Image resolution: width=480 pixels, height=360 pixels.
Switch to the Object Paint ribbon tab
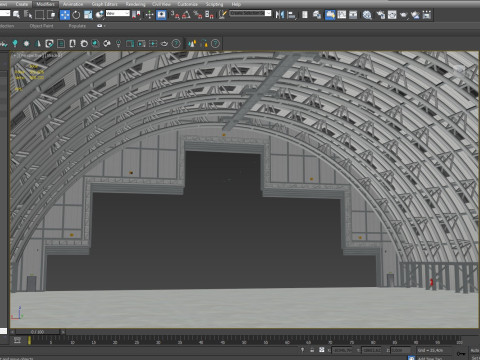coord(41,26)
